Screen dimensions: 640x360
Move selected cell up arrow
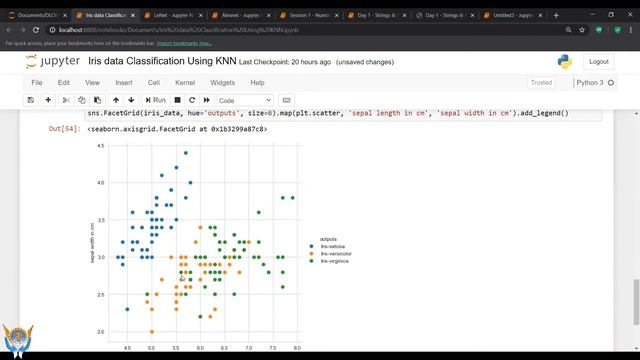[116, 100]
